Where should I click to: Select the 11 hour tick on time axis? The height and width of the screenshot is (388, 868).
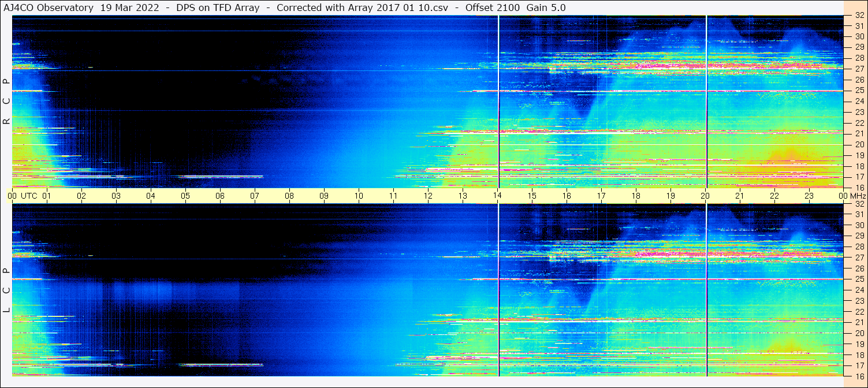[393, 196]
